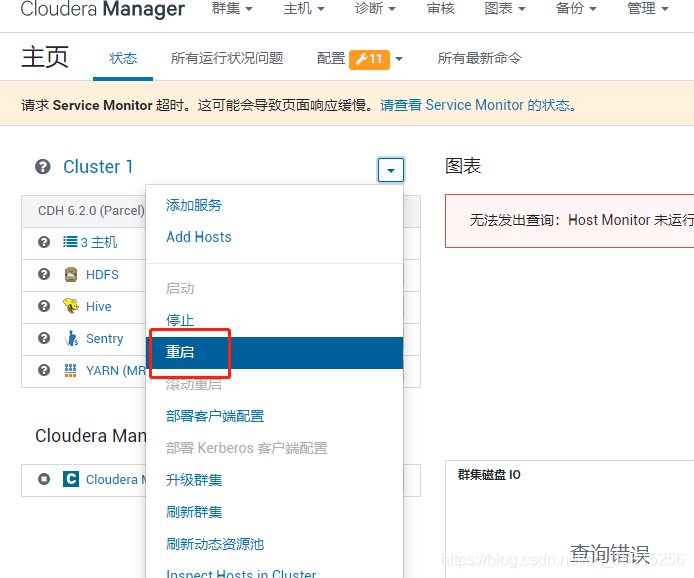Click the 群集磁盘 IO chart title
The image size is (694, 578).
[x=489, y=475]
